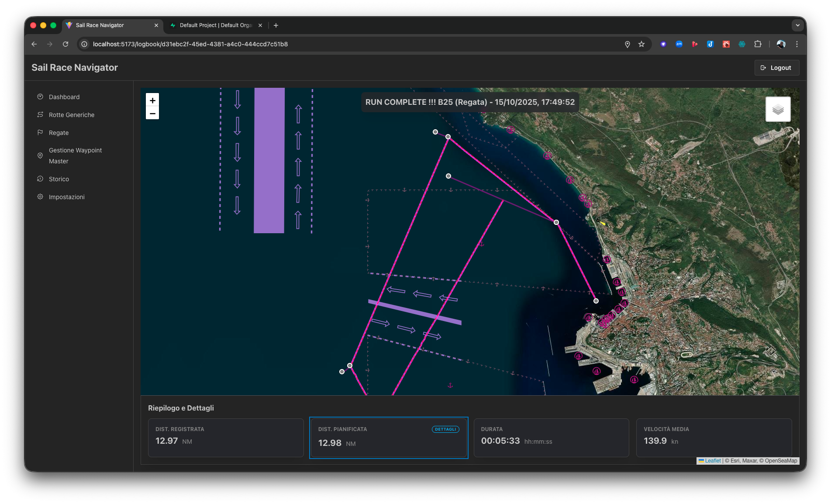The width and height of the screenshot is (831, 504).
Task: Open Gestione Waypoint Master
Action: pos(75,155)
